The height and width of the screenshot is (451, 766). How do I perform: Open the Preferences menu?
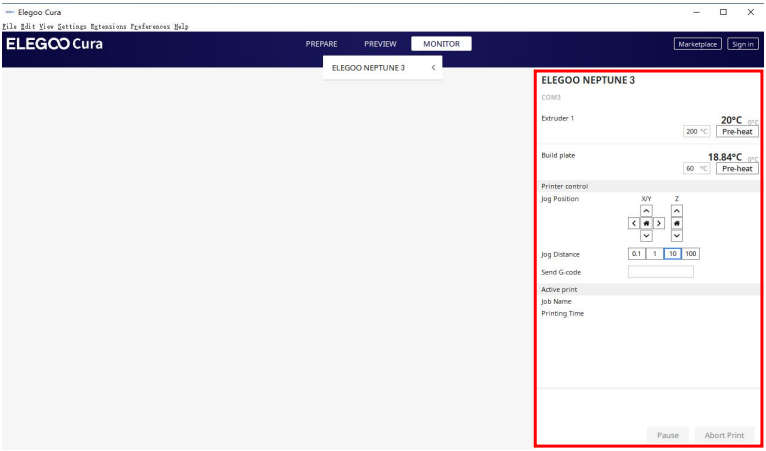[x=150, y=26]
